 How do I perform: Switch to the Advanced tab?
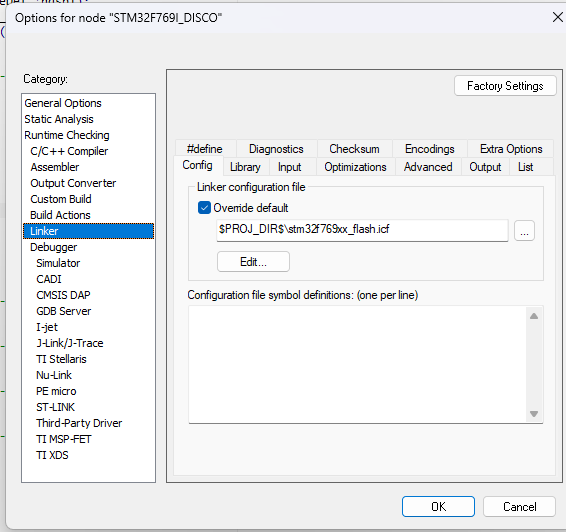point(428,167)
